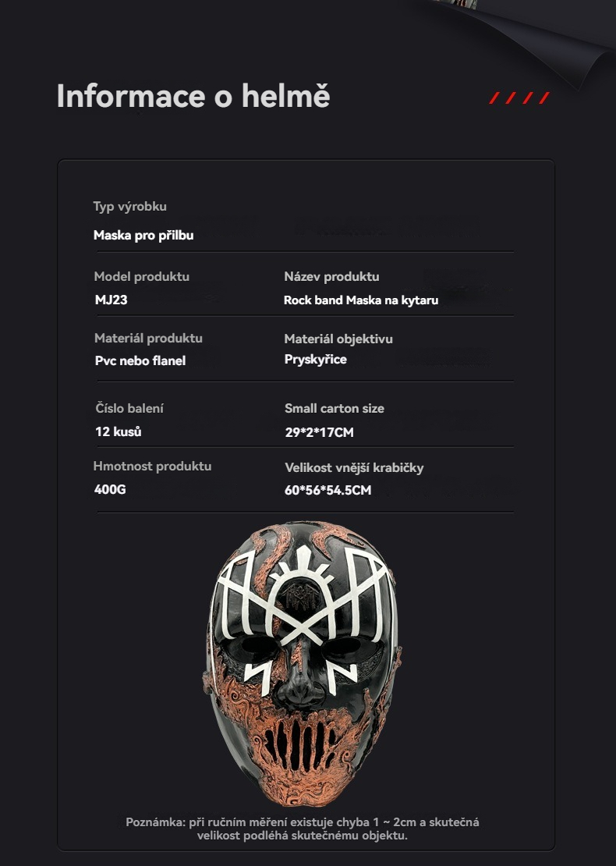616x866 pixels.
Task: Click the 'Maska pro přilbu' value
Action: [143, 236]
